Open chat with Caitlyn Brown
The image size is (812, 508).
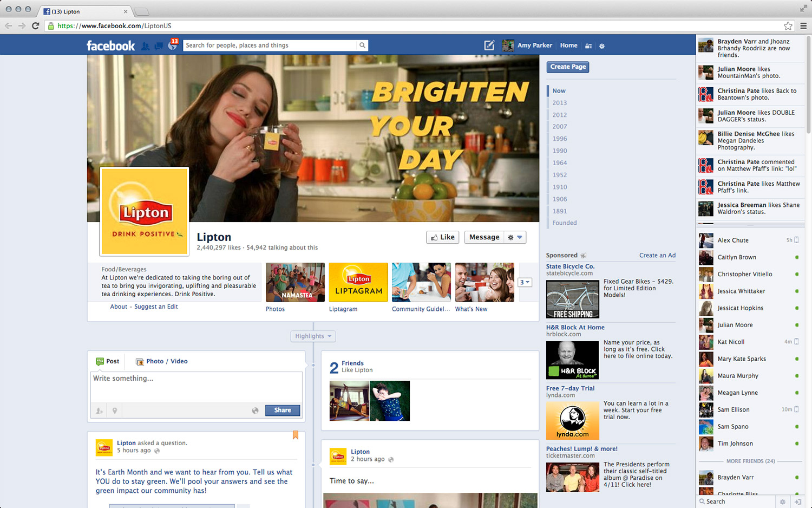749,257
